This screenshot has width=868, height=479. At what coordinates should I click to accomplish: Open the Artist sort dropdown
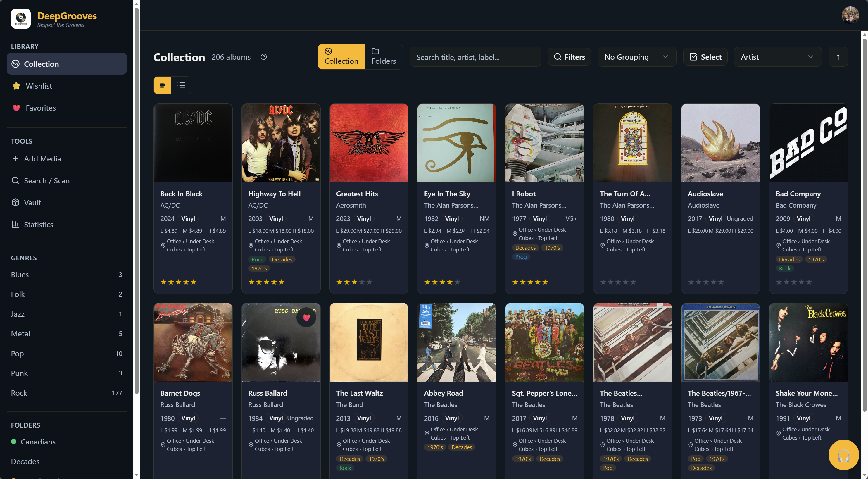(777, 57)
